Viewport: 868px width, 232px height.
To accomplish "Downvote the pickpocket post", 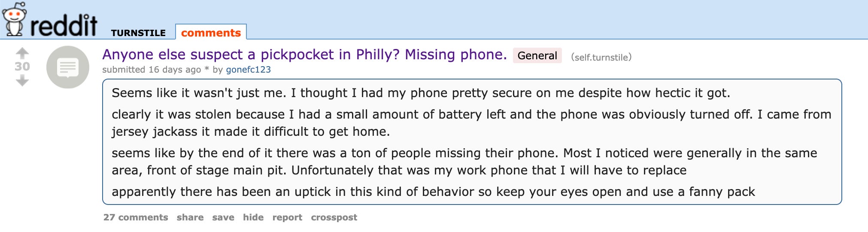I will pyautogui.click(x=22, y=80).
